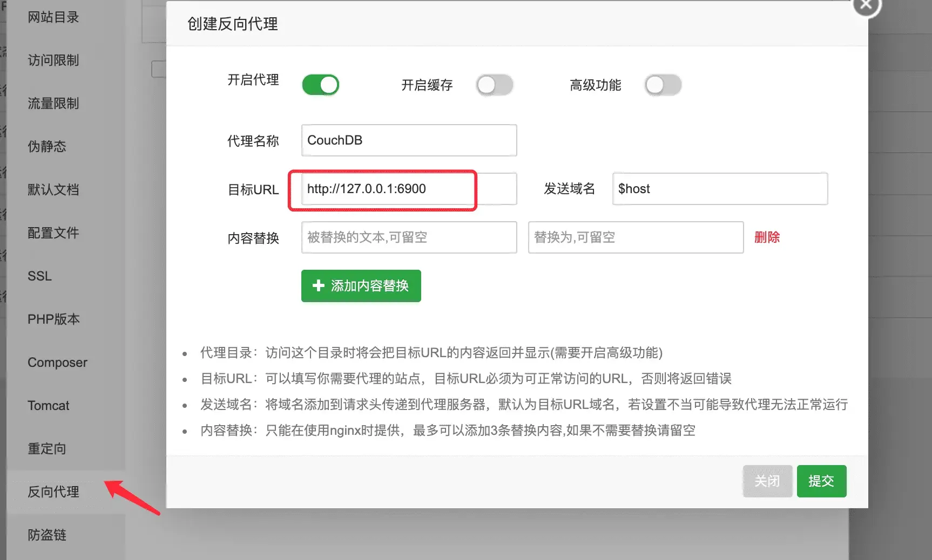Click 添加内容替换 to add a replacement rule
The image size is (932, 560).
coord(361,286)
